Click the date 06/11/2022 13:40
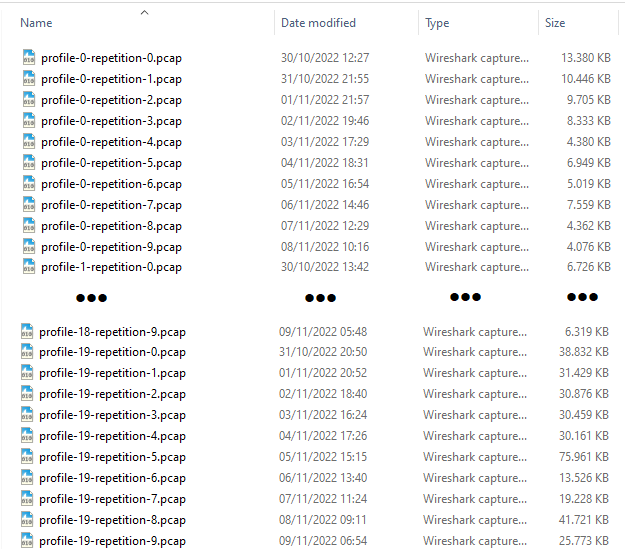 click(x=323, y=478)
